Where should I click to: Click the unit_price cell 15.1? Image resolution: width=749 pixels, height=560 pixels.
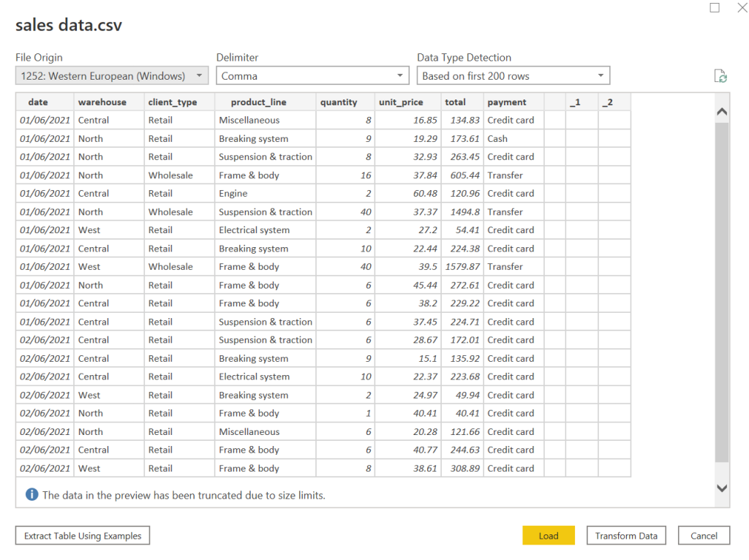coord(408,358)
